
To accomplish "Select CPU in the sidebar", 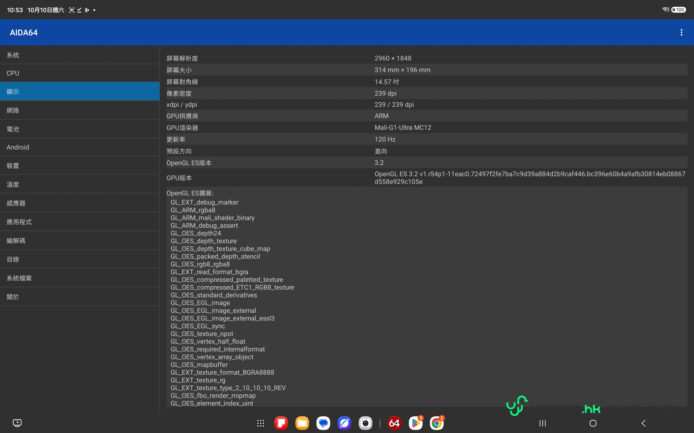I will 80,73.
